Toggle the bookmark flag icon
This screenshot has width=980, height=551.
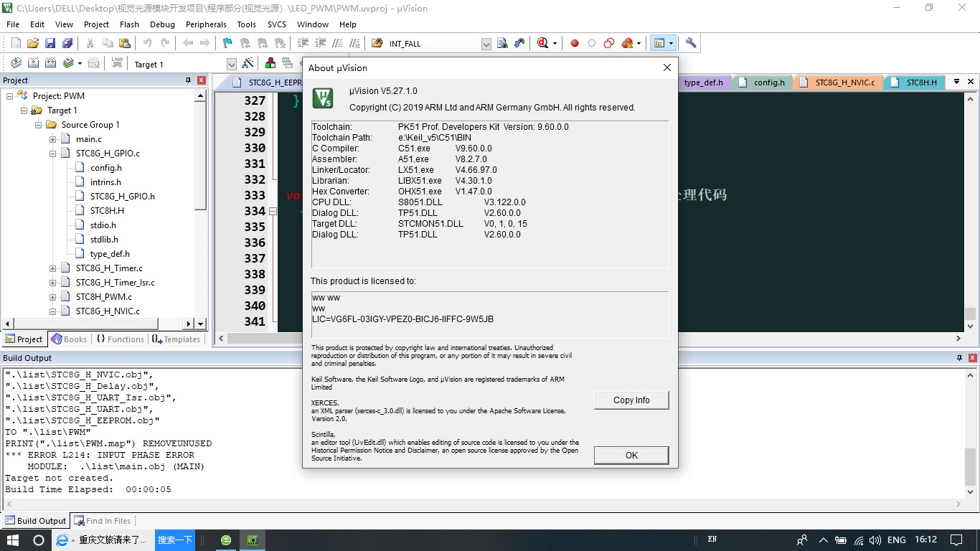(227, 43)
